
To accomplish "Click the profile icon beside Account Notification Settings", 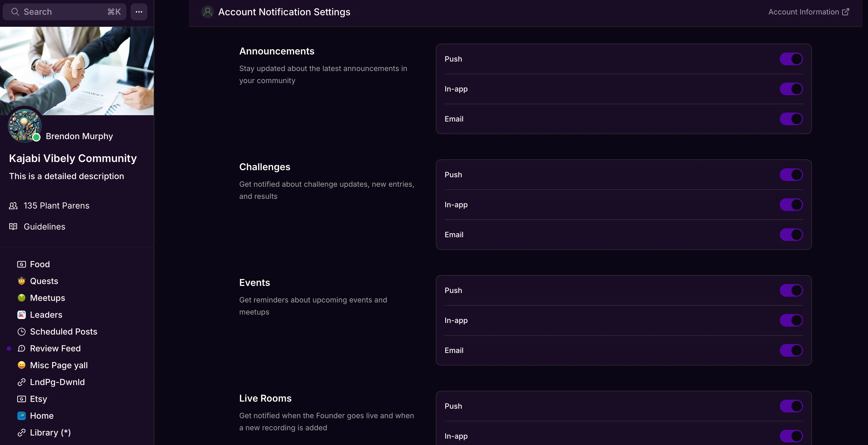I will [208, 12].
